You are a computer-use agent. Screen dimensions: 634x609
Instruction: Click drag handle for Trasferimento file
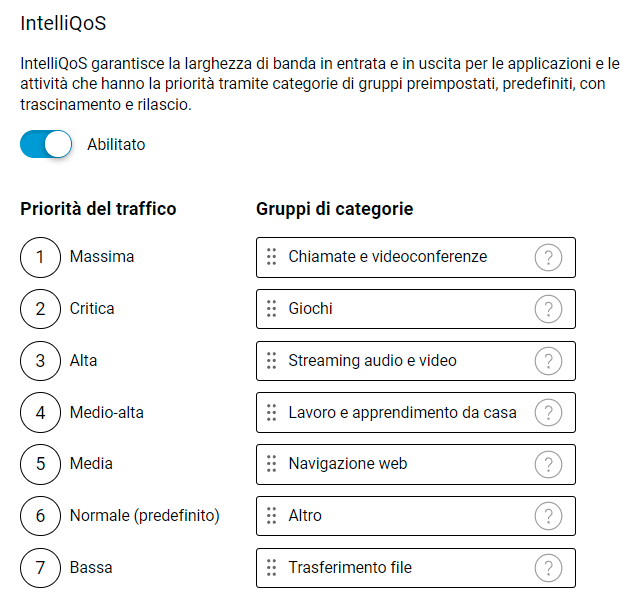[x=271, y=568]
